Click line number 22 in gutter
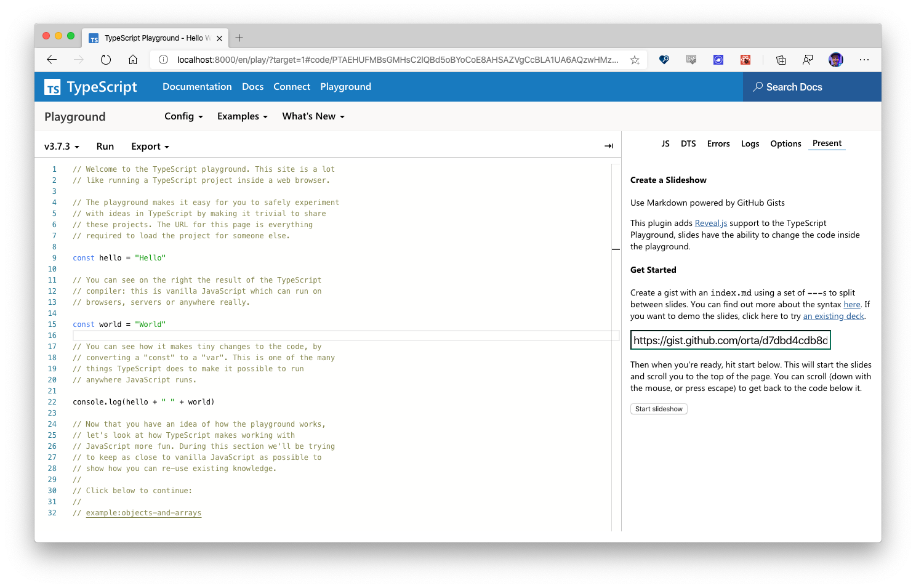This screenshot has height=588, width=916. [52, 402]
